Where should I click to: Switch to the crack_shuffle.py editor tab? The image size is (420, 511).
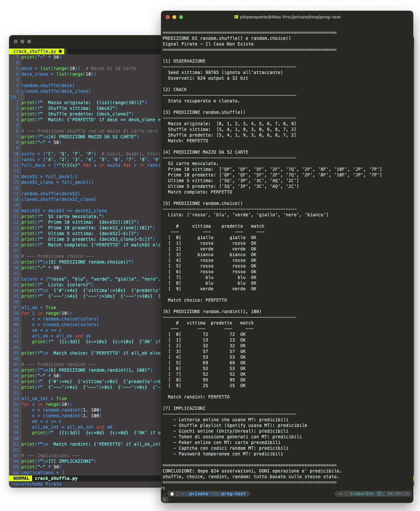click(x=35, y=51)
